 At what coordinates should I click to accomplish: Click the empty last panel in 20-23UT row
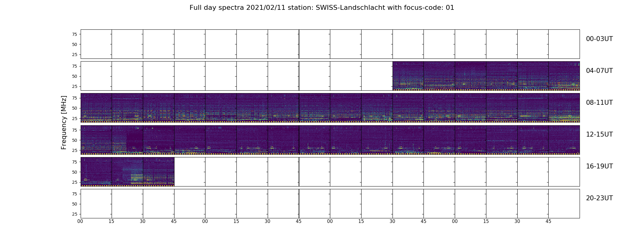point(564,203)
